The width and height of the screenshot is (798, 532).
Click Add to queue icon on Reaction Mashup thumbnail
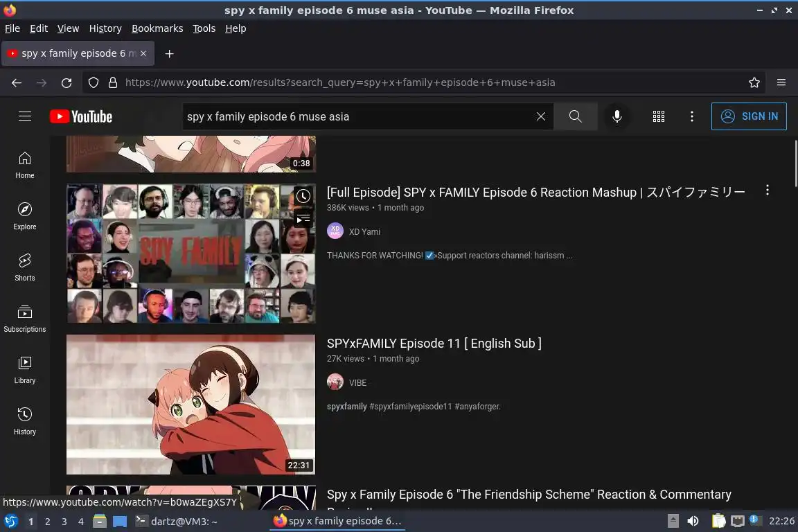(303, 220)
